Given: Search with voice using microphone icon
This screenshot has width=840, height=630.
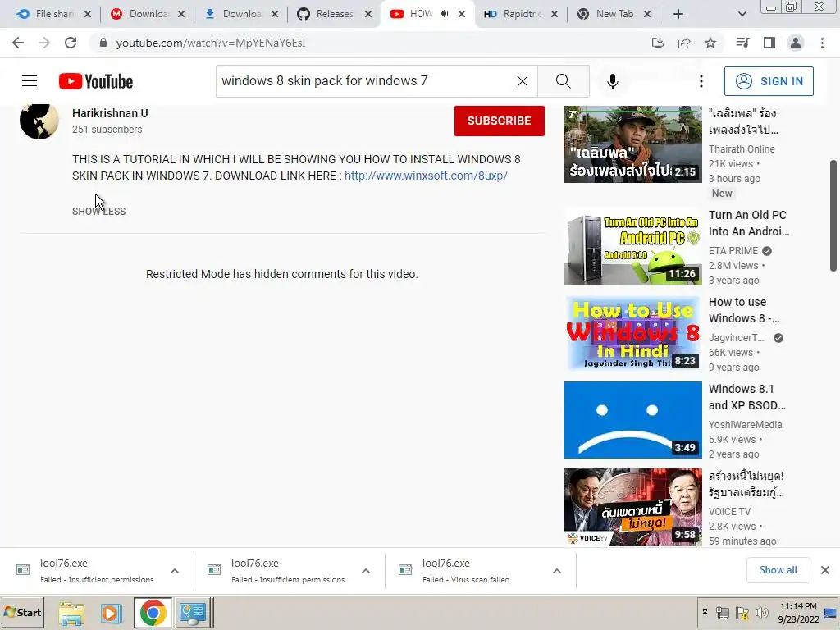Looking at the screenshot, I should 612,81.
